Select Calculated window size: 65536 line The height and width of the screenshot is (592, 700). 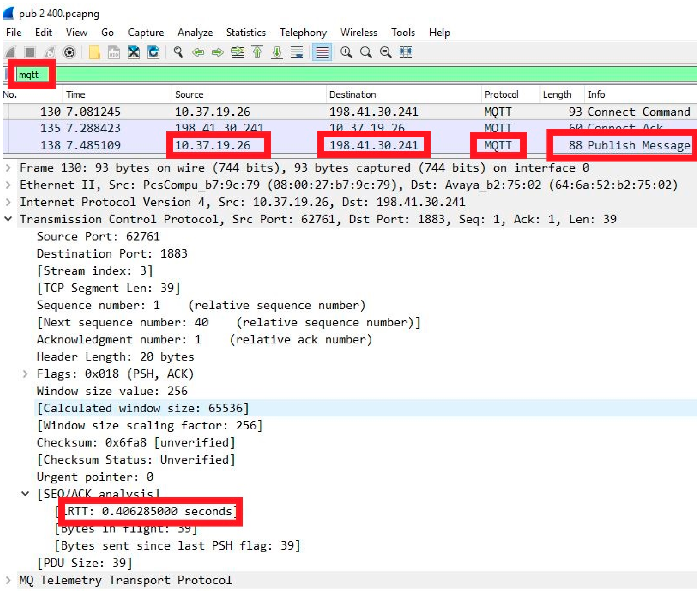(143, 408)
